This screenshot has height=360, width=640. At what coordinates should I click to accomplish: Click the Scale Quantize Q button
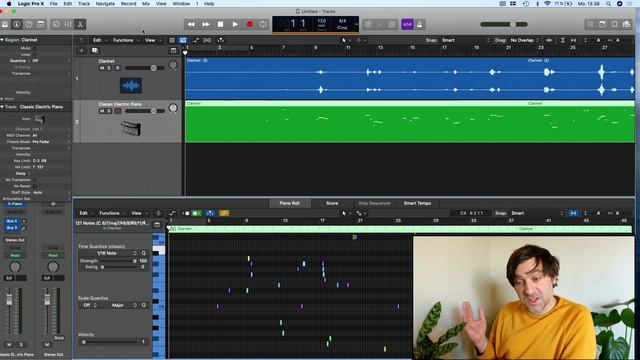click(144, 305)
